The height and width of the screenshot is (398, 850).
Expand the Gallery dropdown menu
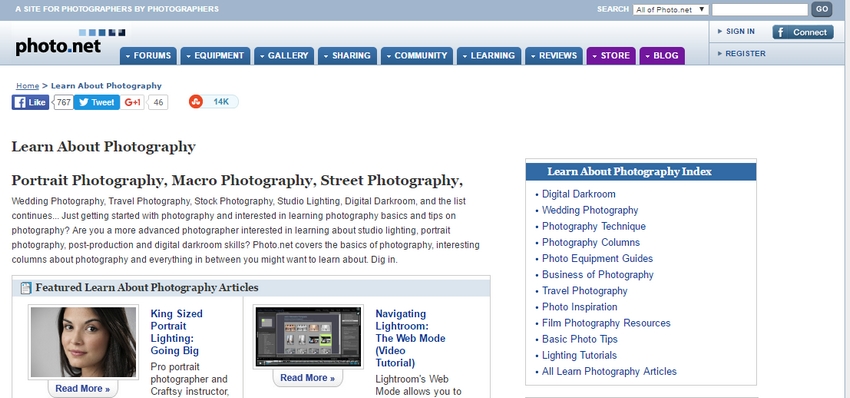[284, 55]
